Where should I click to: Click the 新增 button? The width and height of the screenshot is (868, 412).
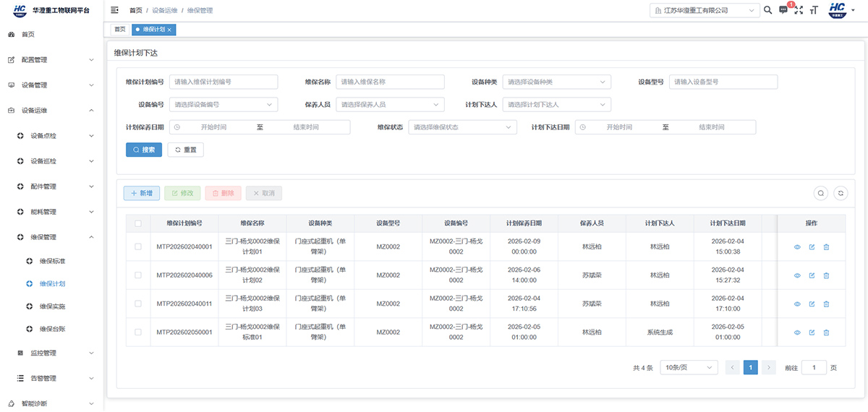[142, 193]
